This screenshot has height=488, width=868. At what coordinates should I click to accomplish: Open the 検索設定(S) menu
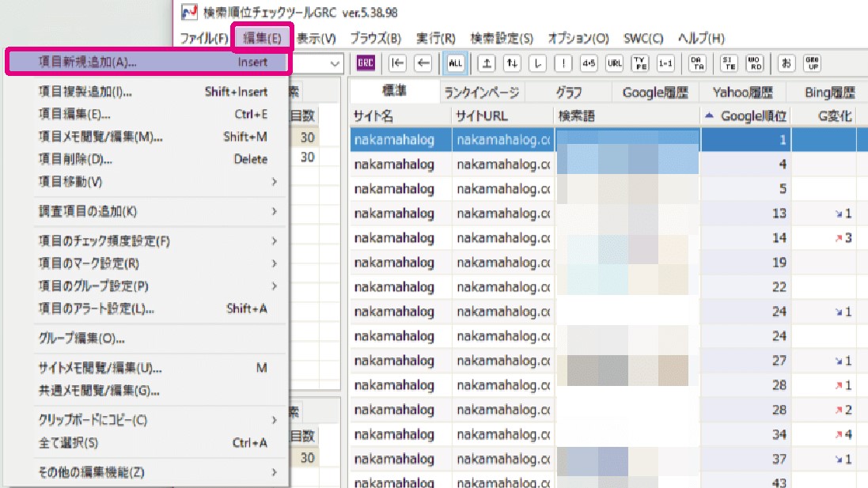pos(502,38)
